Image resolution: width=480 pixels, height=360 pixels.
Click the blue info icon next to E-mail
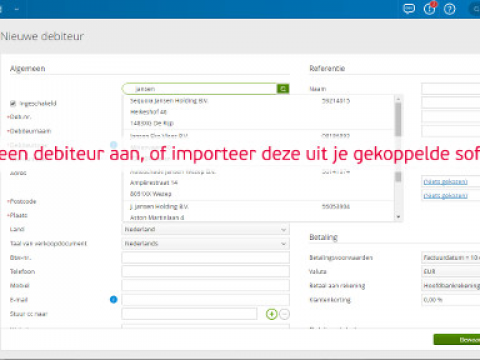[113, 299]
